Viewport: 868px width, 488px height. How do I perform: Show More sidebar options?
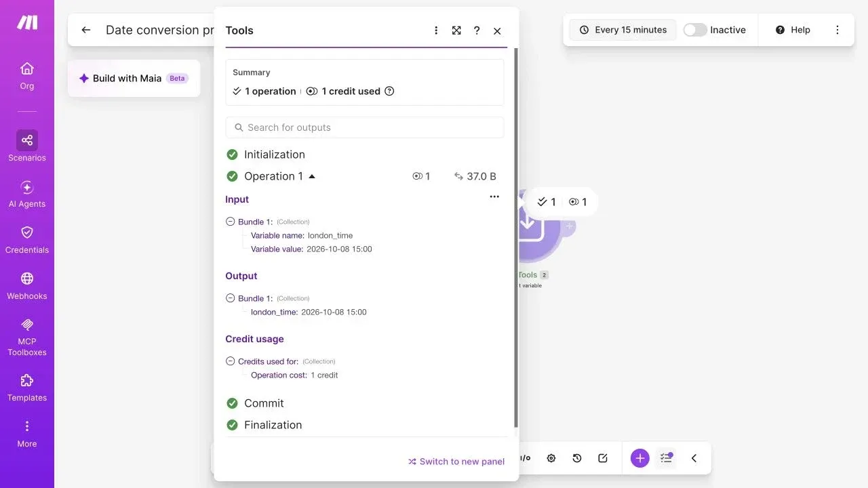pyautogui.click(x=27, y=434)
